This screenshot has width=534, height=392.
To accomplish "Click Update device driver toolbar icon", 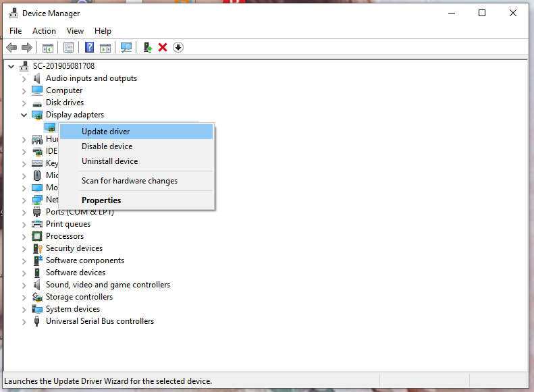I will 147,47.
